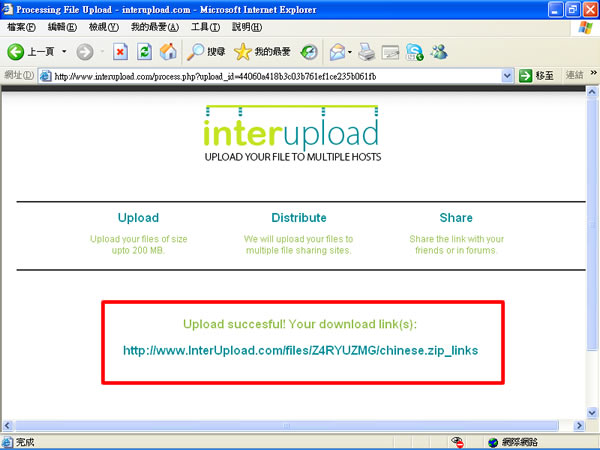Open the 編輯(E) Edit menu
Screen dimensions: 600x450
[x=62, y=27]
